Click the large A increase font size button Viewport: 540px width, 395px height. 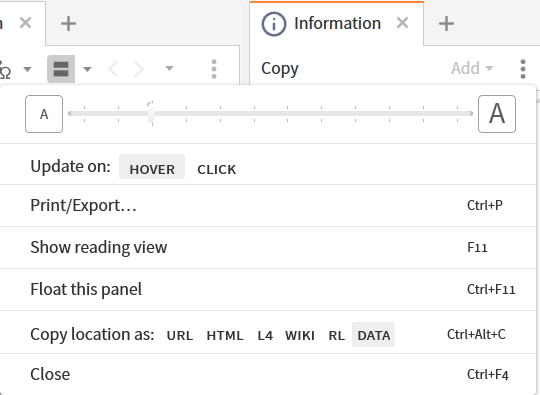pyautogui.click(x=497, y=114)
